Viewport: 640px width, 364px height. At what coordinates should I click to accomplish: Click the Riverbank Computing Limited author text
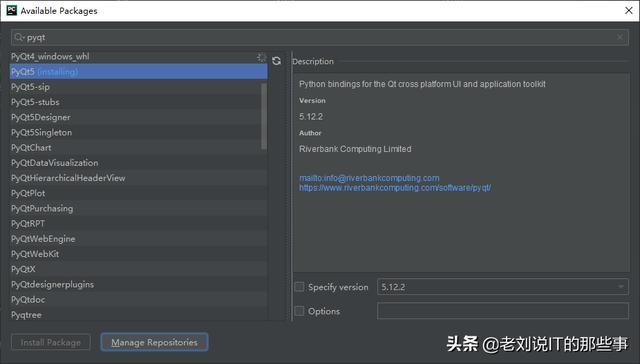click(355, 149)
